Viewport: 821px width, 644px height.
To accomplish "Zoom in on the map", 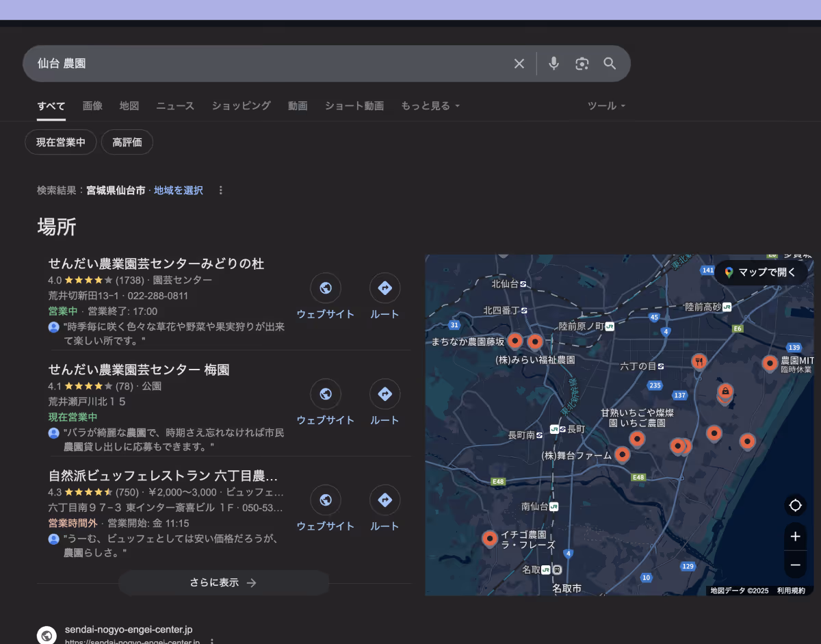I will pos(795,537).
